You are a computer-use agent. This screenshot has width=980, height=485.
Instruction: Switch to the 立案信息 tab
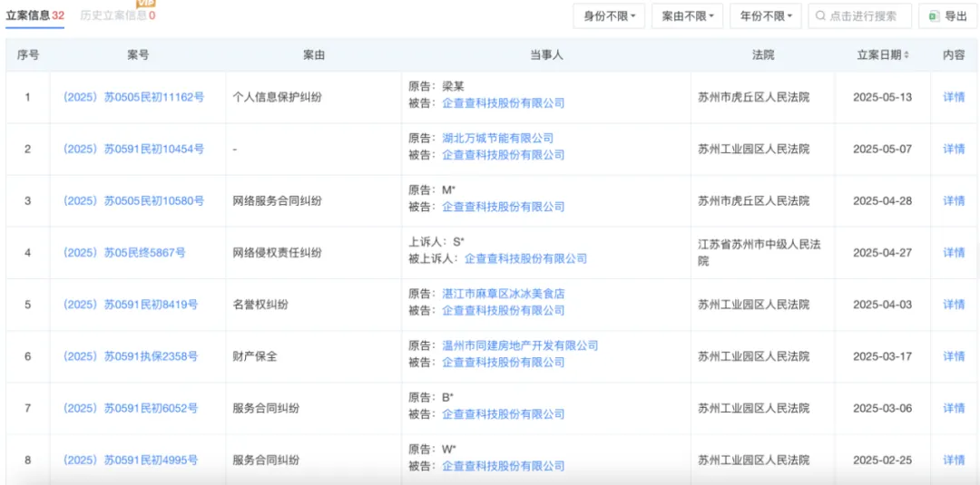point(35,15)
